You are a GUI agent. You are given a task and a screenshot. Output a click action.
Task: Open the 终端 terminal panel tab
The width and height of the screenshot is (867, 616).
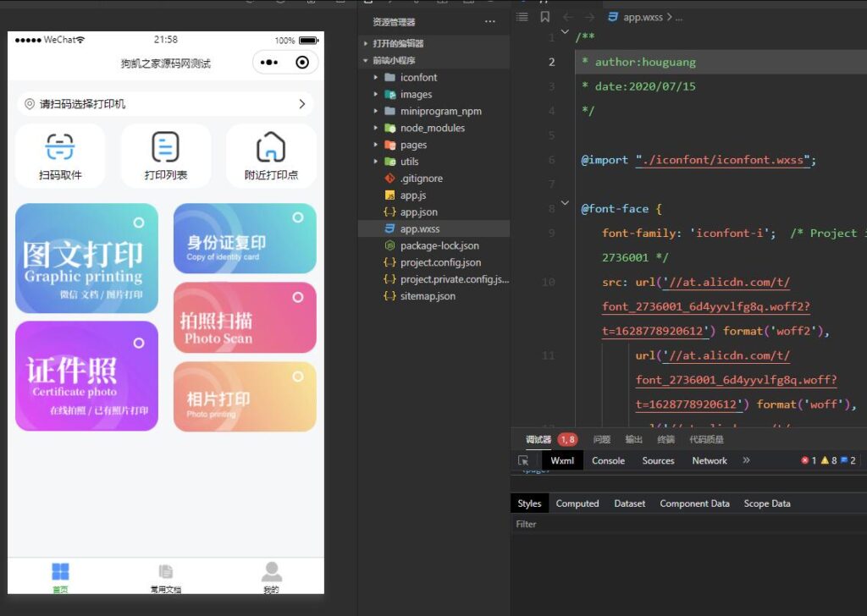tap(666, 439)
